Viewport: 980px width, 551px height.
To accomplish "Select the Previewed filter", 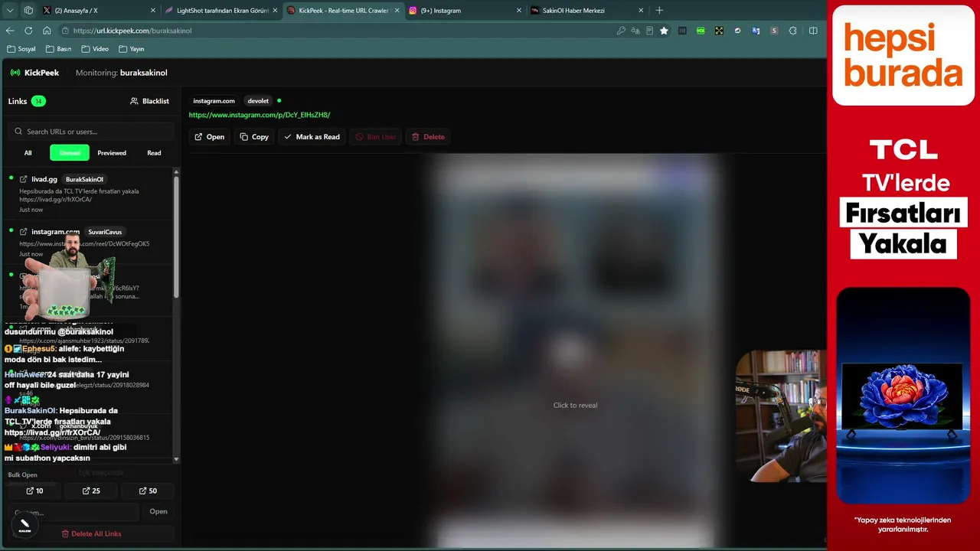I will click(112, 153).
